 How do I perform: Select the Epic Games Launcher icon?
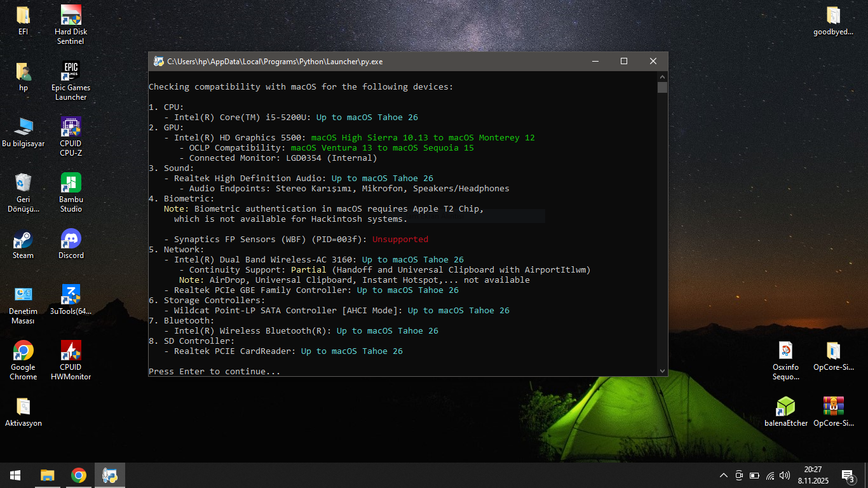(71, 71)
